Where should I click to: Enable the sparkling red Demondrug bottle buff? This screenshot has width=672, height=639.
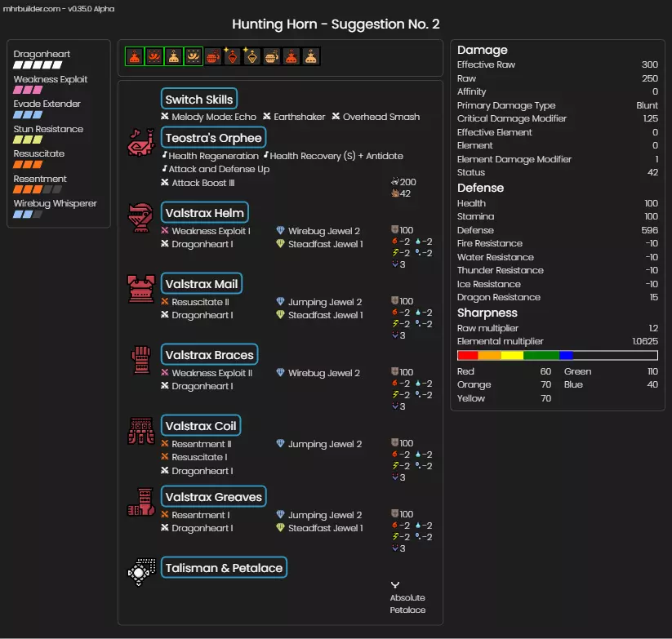tap(232, 56)
